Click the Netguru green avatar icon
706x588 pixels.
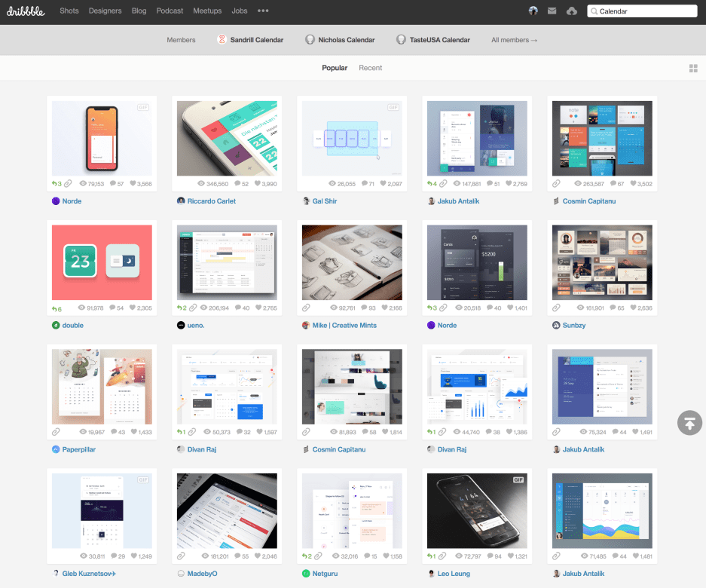[306, 573]
